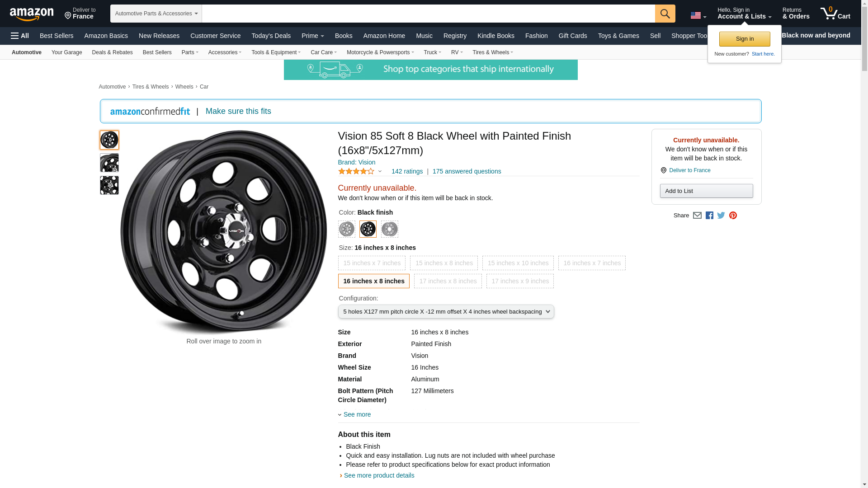Select the 15 inches x 7 inches size
Viewport: 868px width, 488px height.
coord(372,263)
